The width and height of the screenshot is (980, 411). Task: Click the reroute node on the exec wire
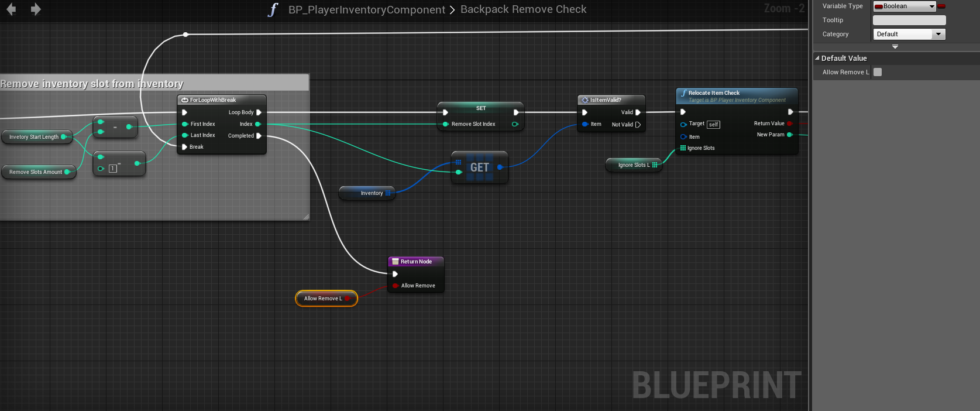(185, 35)
